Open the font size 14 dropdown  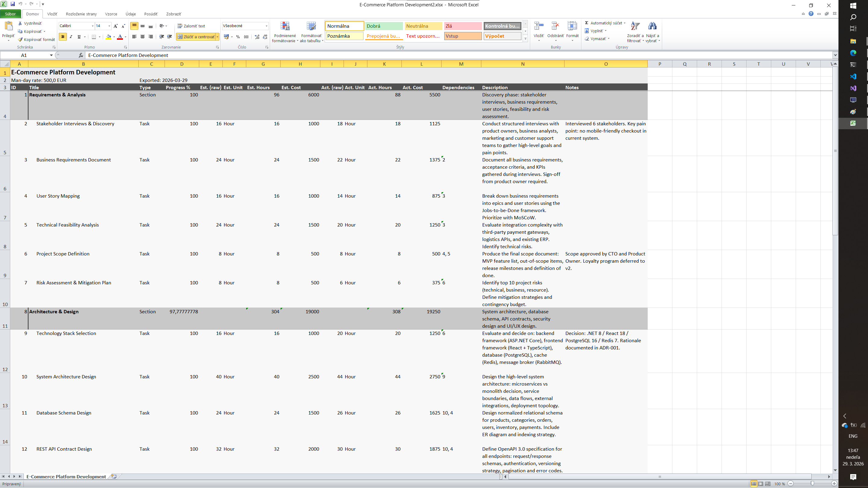109,26
